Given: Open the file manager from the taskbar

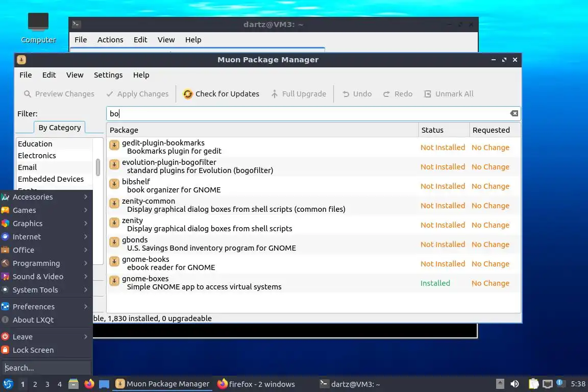Looking at the screenshot, I should point(73,384).
